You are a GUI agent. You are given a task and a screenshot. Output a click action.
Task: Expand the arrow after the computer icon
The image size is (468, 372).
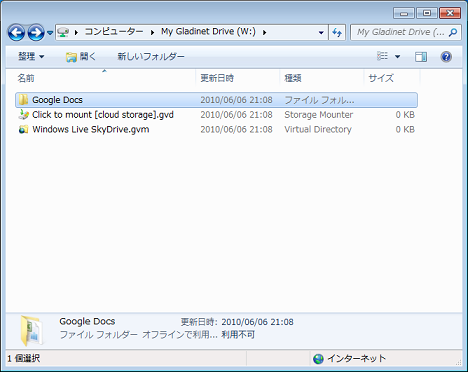pos(77,32)
